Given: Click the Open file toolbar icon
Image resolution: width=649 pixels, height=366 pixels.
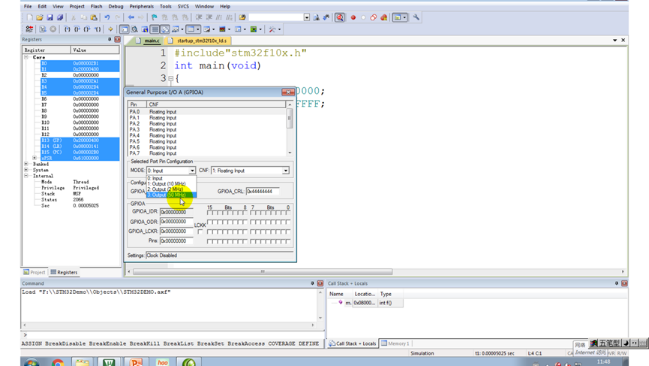Looking at the screenshot, I should 39,17.
